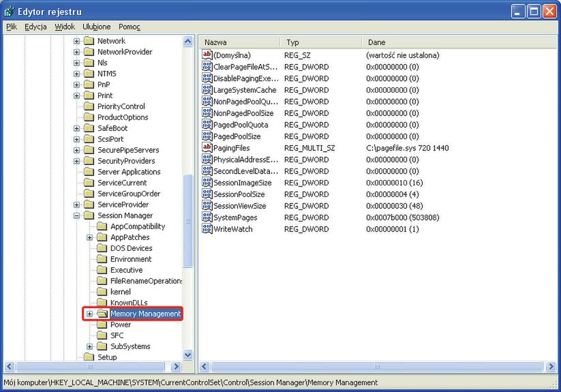The height and width of the screenshot is (392, 561).
Task: Select the kernel folder icon
Action: (x=102, y=292)
